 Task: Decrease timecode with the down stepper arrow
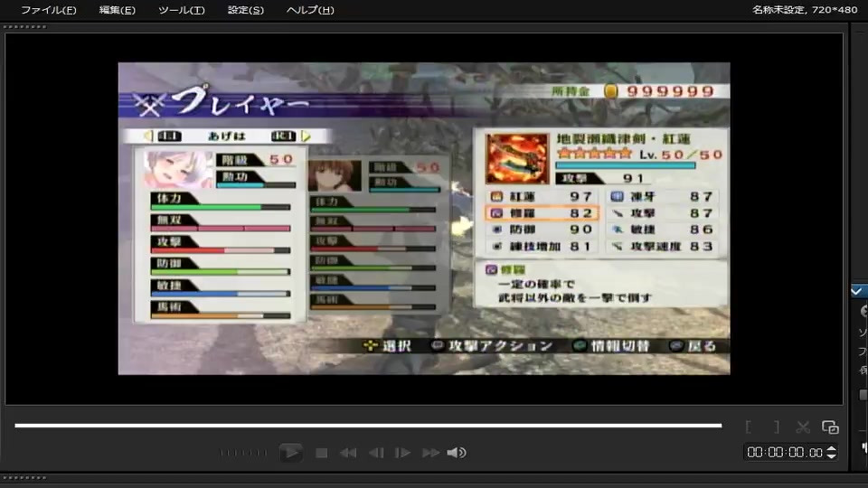coord(832,455)
